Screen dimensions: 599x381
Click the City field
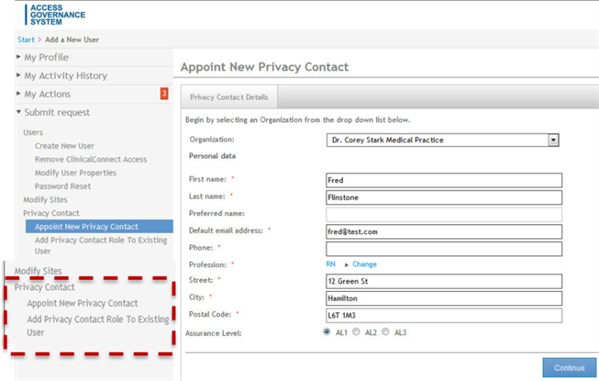pyautogui.click(x=444, y=298)
